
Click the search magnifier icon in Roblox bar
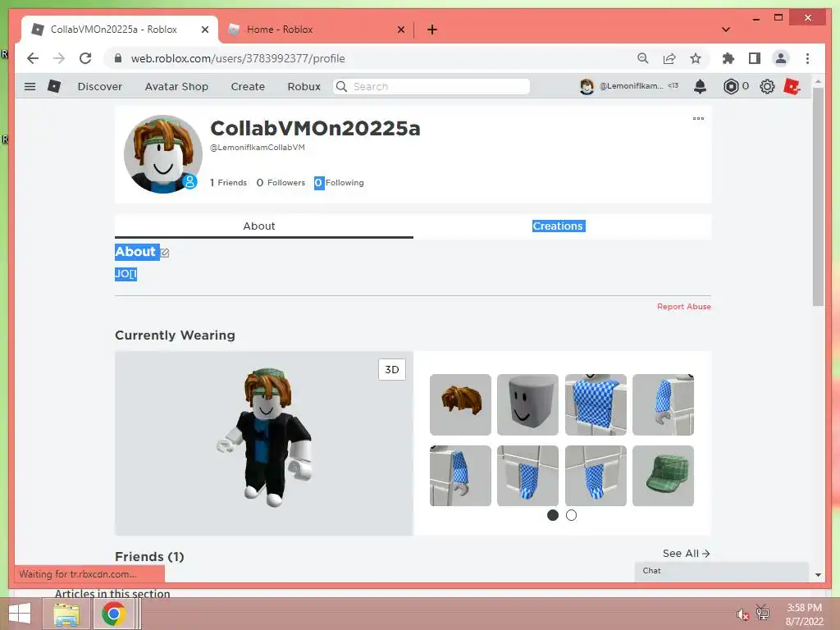pyautogui.click(x=341, y=86)
